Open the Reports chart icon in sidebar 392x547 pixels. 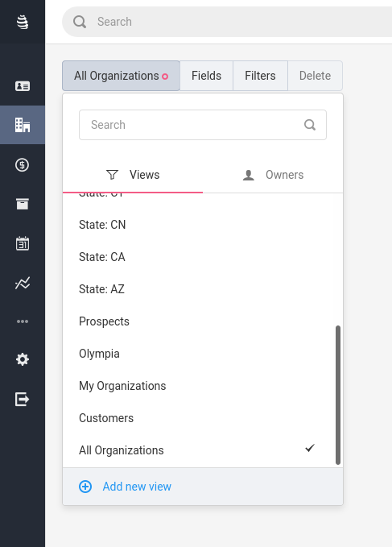click(23, 283)
